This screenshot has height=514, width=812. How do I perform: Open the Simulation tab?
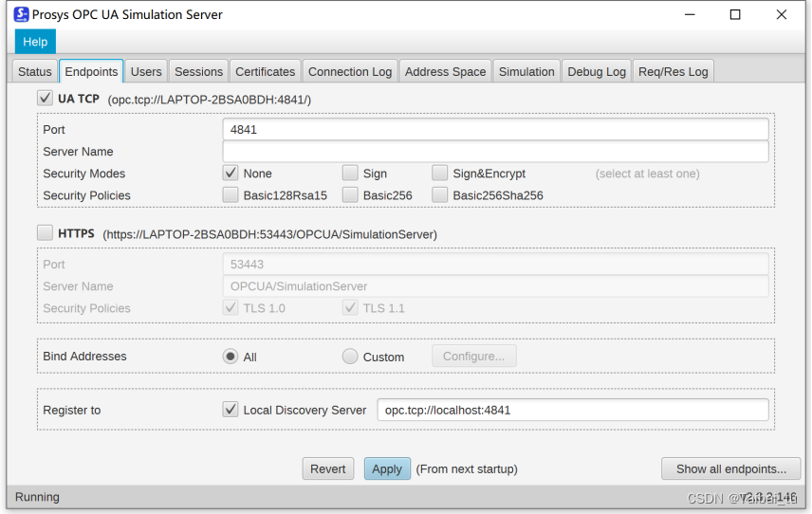click(526, 71)
